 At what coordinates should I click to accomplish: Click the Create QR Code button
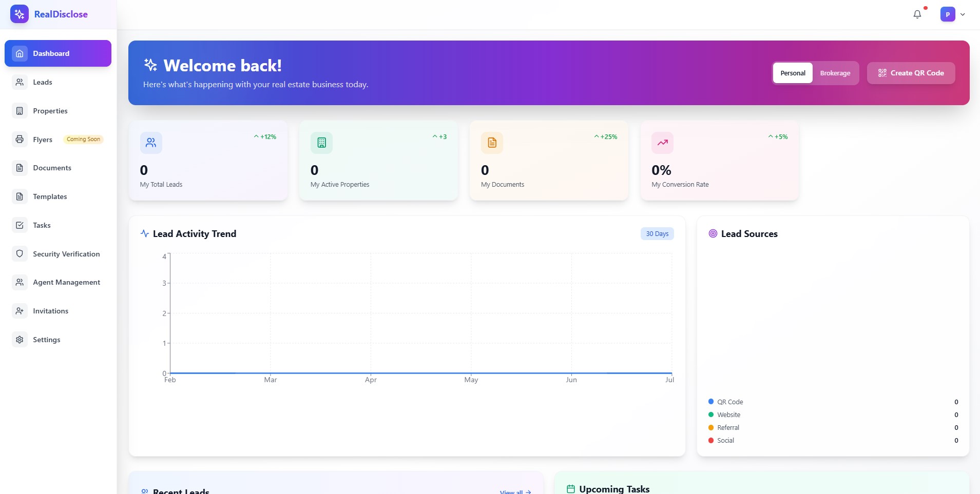911,73
